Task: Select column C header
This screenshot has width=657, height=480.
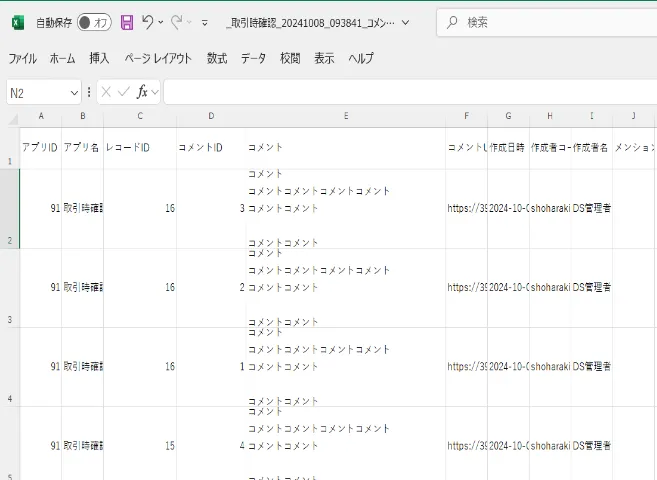Action: [140, 116]
